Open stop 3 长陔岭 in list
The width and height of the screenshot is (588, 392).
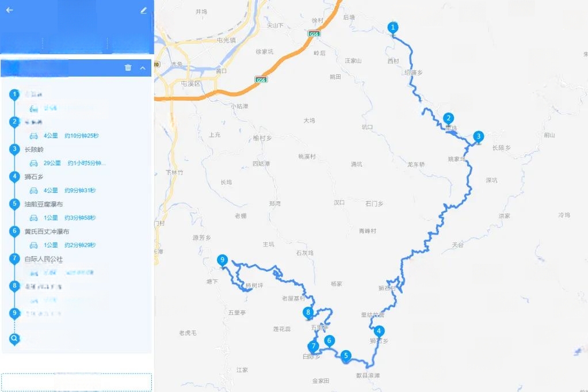(x=34, y=149)
